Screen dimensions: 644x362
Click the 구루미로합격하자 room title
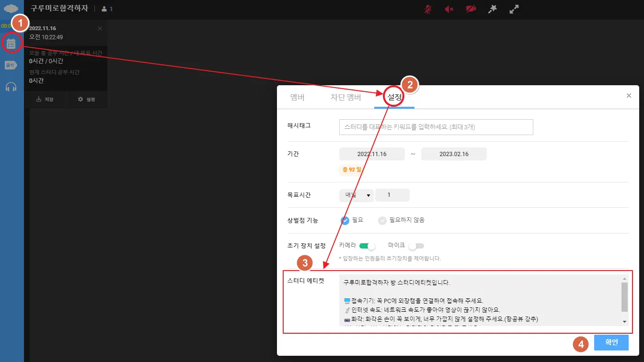coord(59,9)
